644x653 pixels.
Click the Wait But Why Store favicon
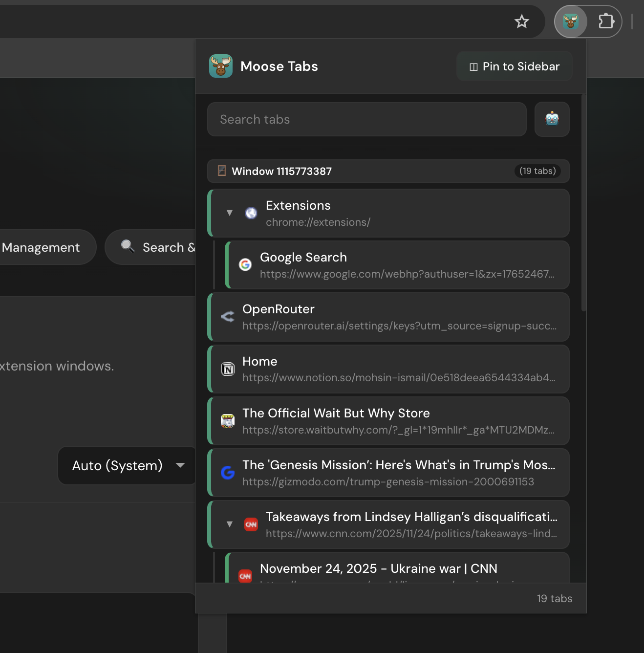click(228, 421)
